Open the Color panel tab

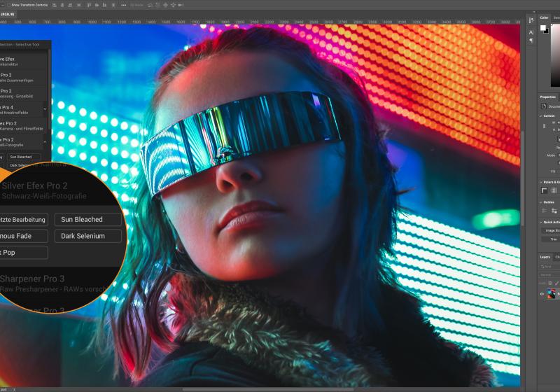(545, 17)
